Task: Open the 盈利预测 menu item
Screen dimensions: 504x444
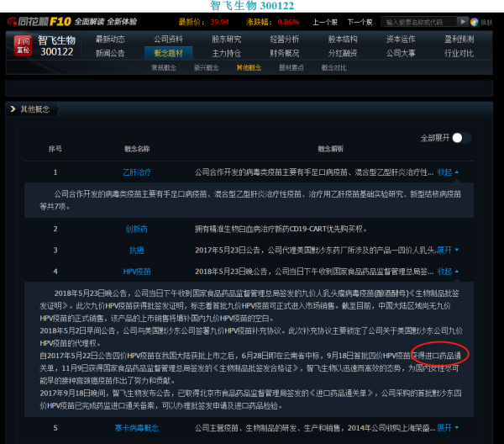Action: (459, 39)
